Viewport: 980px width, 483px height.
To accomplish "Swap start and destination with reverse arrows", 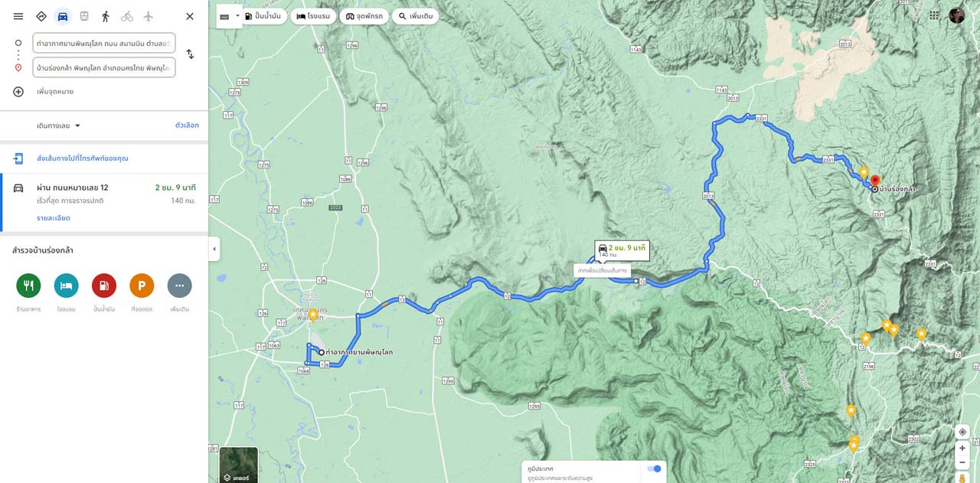I will click(190, 54).
